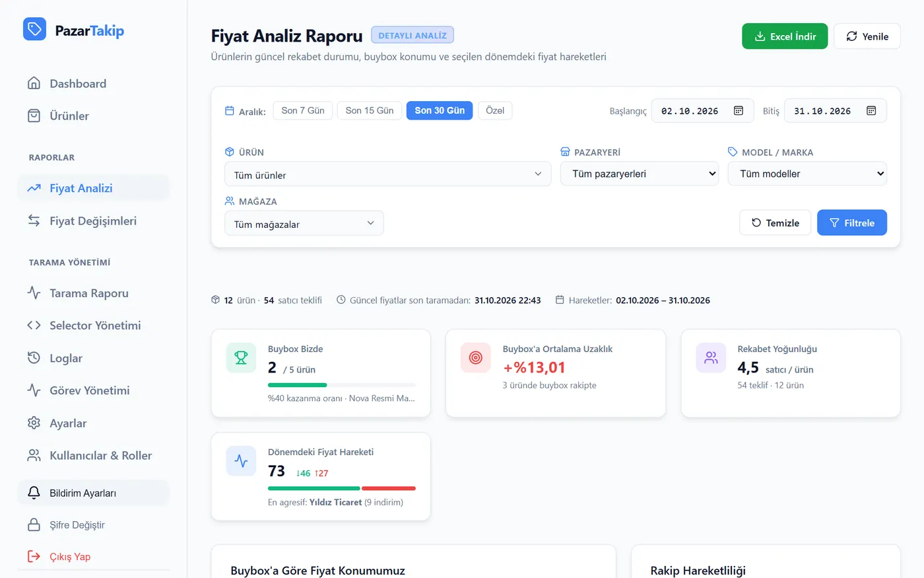924x578 pixels.
Task: Click the cube icon next to ÜRÜN label
Action: [x=230, y=152]
